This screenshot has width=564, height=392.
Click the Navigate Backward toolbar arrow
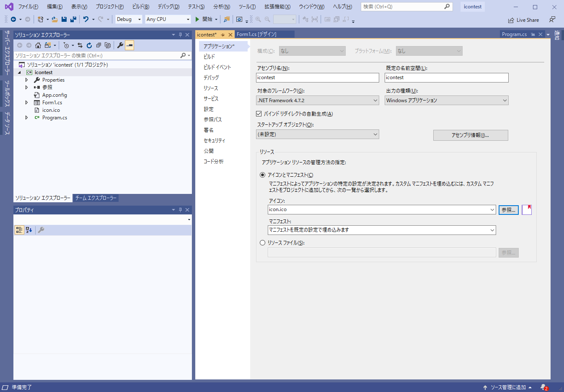tap(13, 19)
